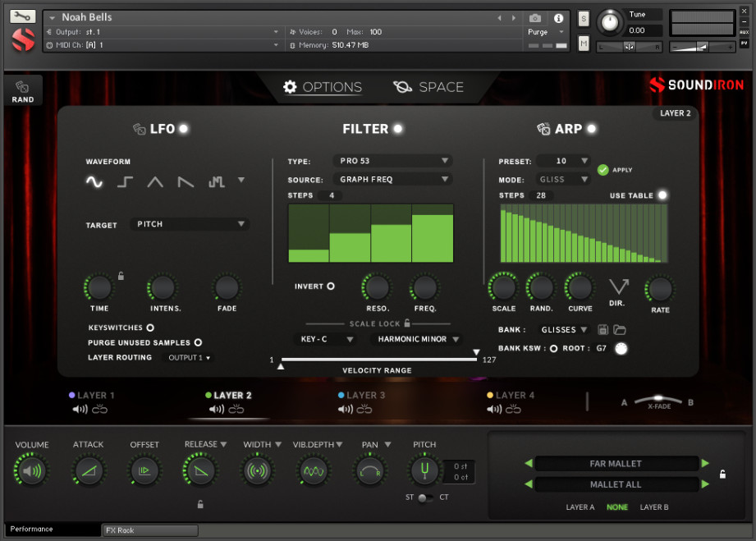Click the camera snapshot icon

pyautogui.click(x=534, y=18)
